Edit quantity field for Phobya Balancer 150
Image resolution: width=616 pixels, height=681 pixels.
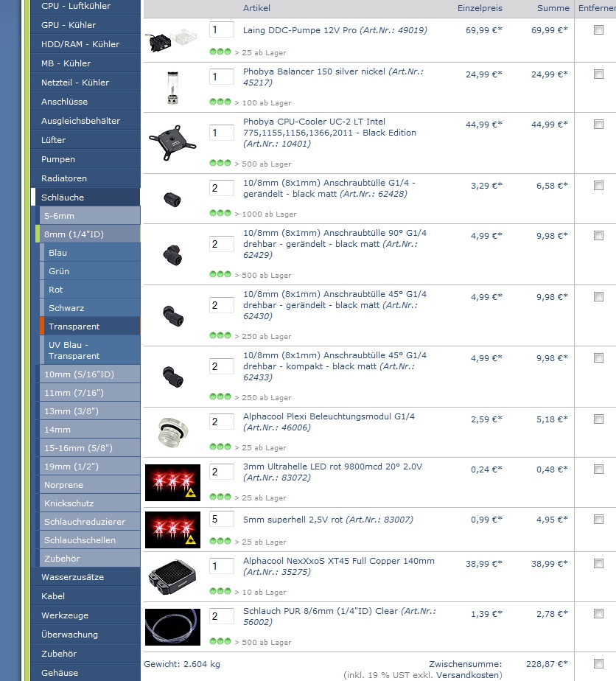point(221,77)
